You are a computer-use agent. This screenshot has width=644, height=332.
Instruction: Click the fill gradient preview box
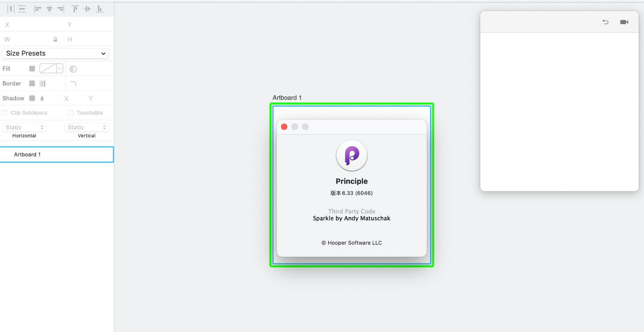click(x=48, y=69)
